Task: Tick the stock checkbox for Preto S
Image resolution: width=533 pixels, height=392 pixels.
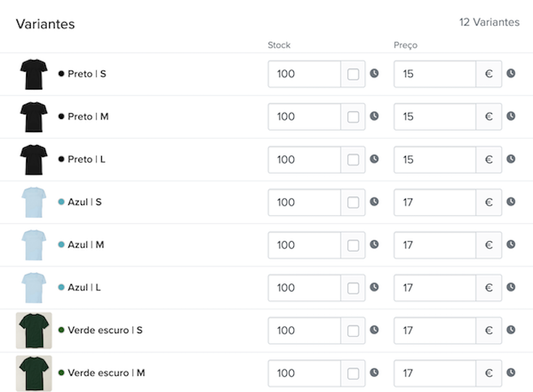Action: point(353,74)
